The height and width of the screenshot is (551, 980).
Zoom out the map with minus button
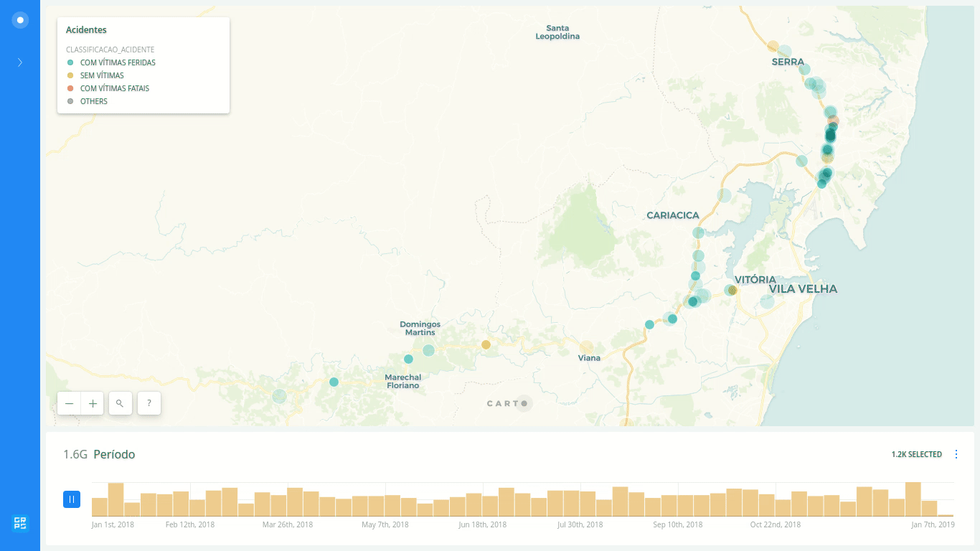[70, 403]
